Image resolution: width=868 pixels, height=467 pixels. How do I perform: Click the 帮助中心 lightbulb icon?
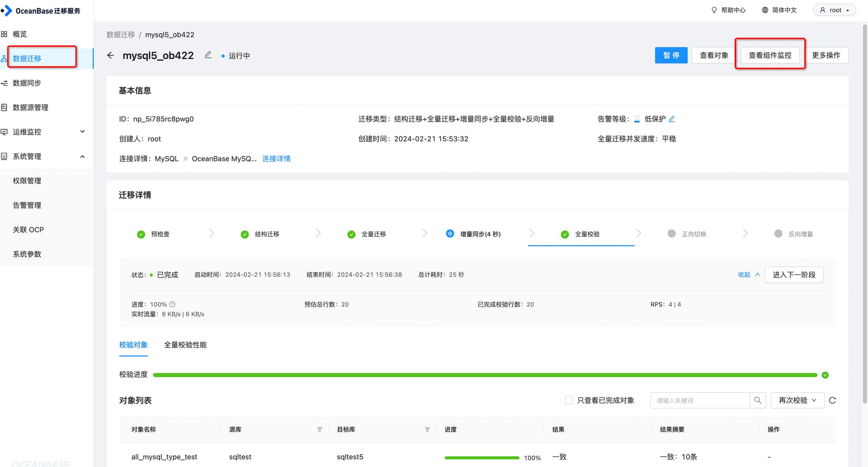click(x=714, y=10)
